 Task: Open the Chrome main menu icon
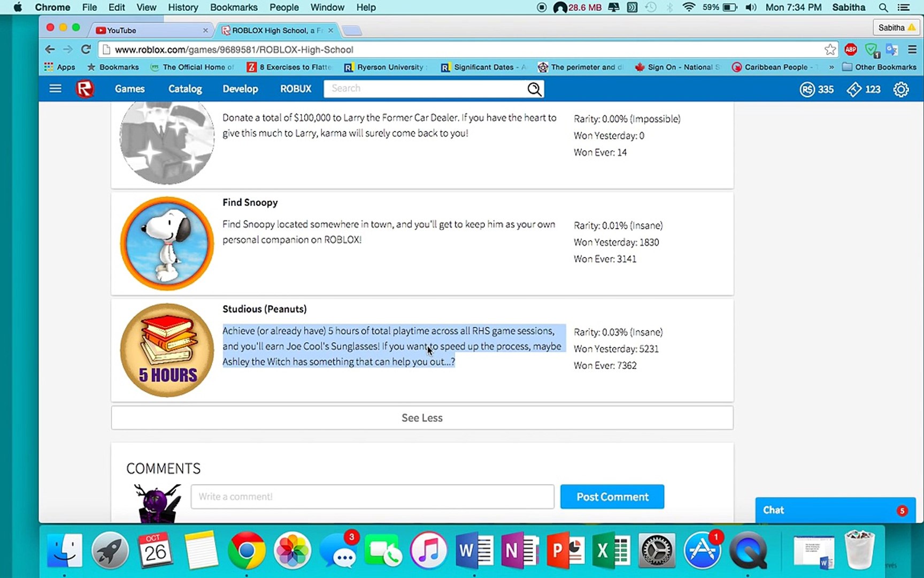912,50
